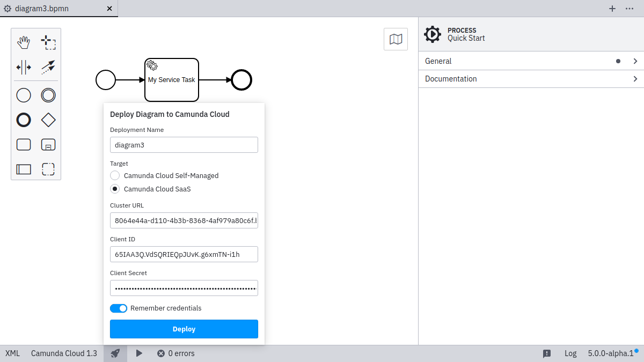The height and width of the screenshot is (362, 644).
Task: Create a start event from the palette
Action: tap(24, 95)
